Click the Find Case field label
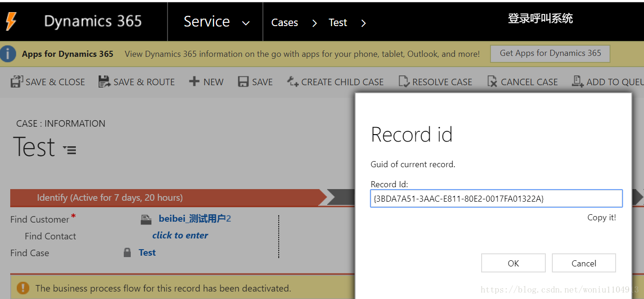This screenshot has width=644, height=299. point(29,253)
